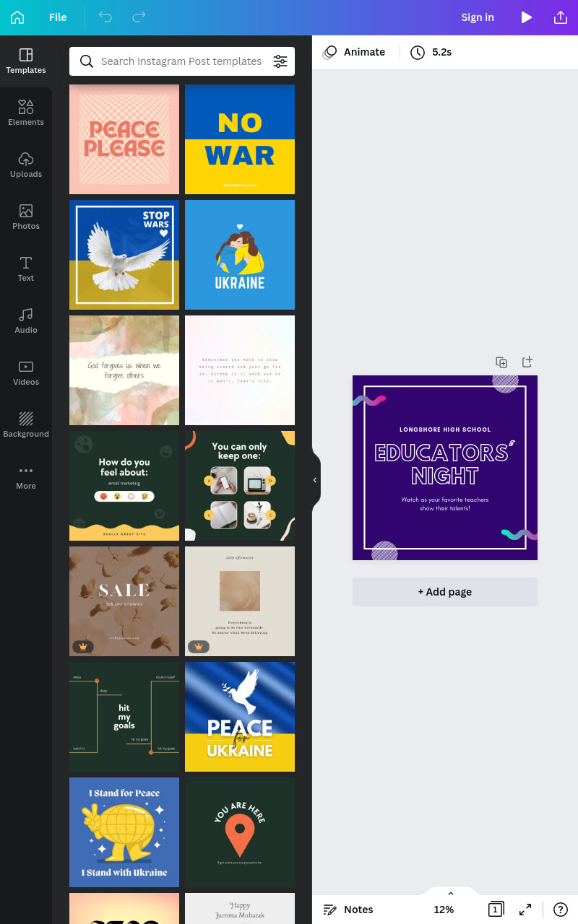This screenshot has height=924, width=578.
Task: Select the Longshore High School text
Action: point(445,430)
